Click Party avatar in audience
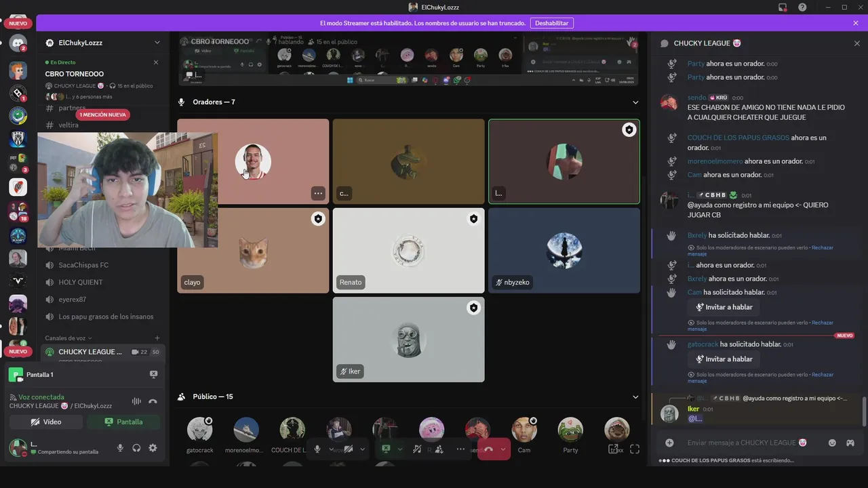 click(x=570, y=430)
